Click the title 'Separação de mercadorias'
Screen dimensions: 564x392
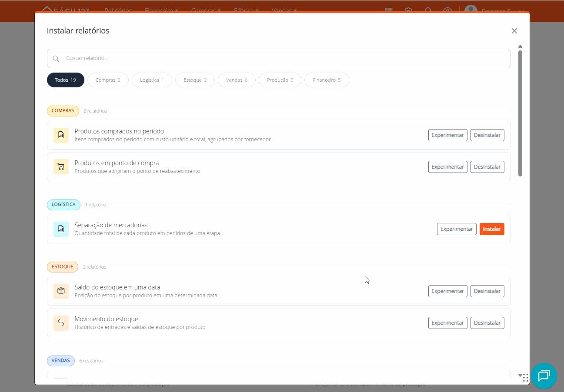(111, 225)
